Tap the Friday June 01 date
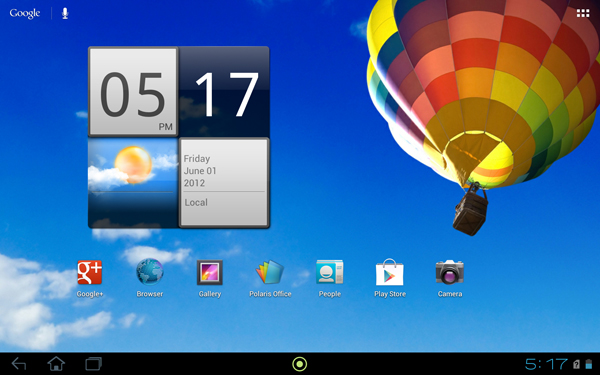This screenshot has width=600, height=375. pos(200,171)
